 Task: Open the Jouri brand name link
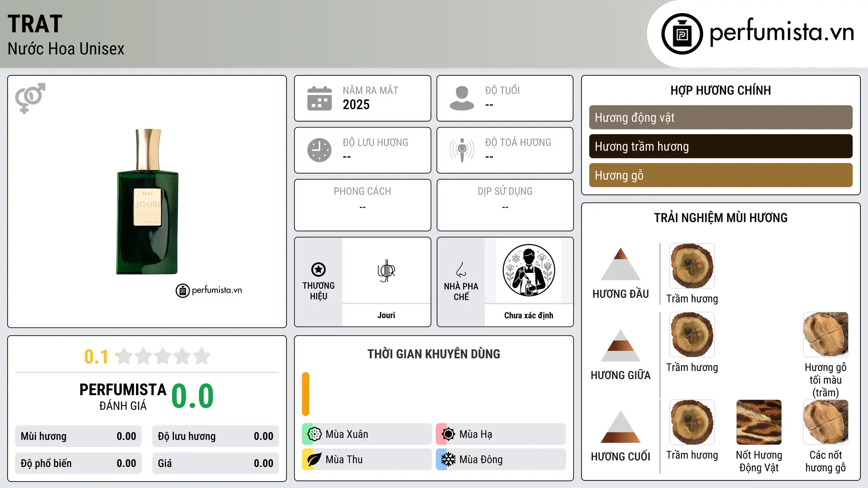[386, 315]
